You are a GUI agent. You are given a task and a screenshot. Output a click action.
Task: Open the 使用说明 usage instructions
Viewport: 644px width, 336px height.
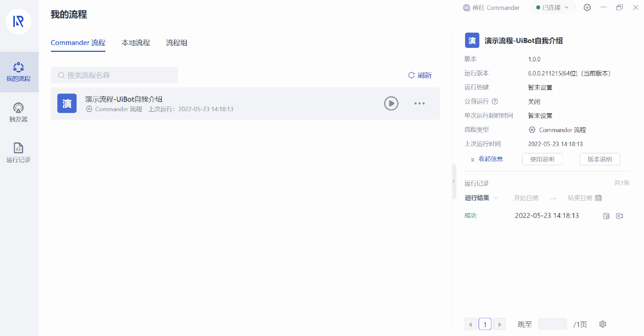point(542,159)
